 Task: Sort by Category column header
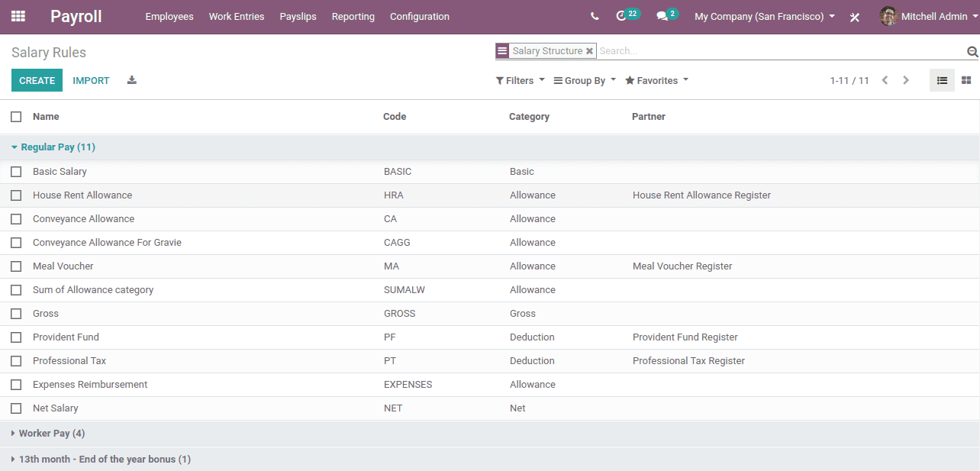(x=529, y=117)
